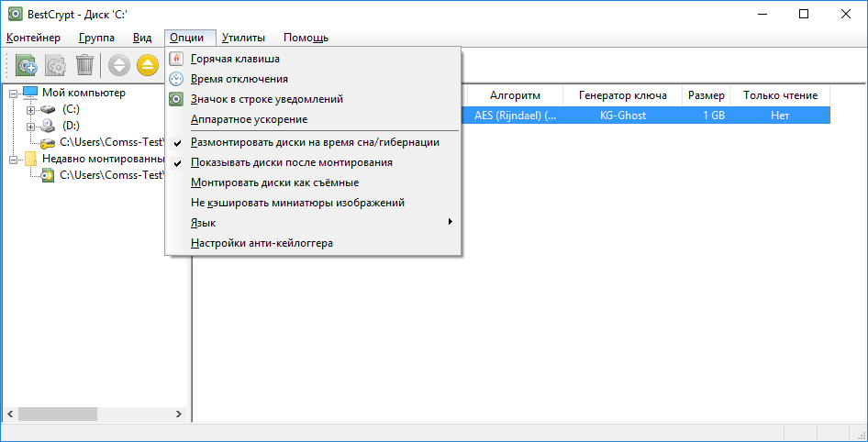Minimize the BestCrypt window
Viewport: 868px width, 442px height.
762,14
